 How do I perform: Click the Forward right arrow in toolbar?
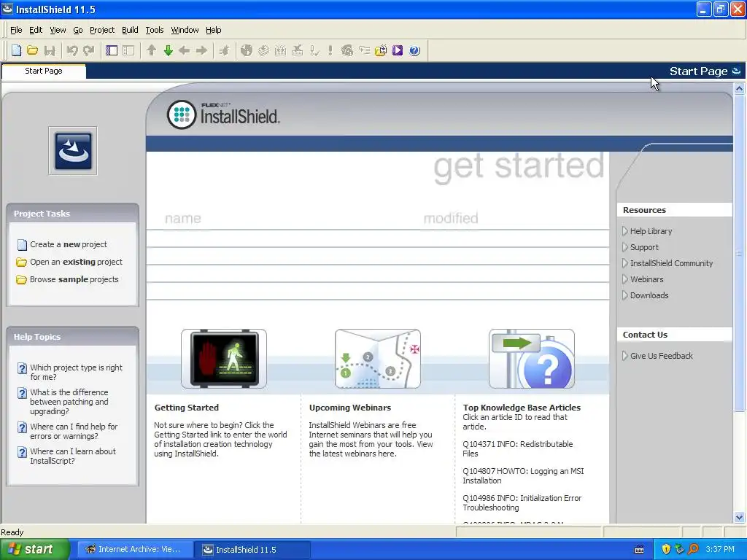pos(201,50)
